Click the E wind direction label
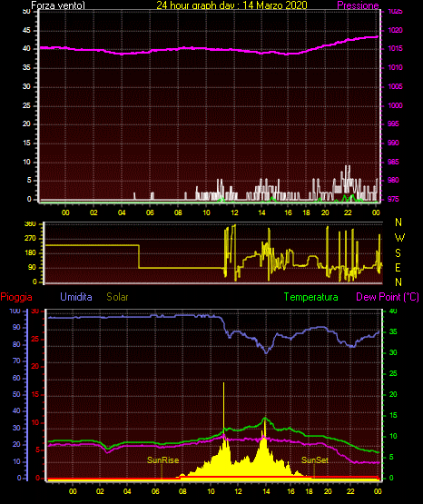The width and height of the screenshot is (423, 504). 398,267
